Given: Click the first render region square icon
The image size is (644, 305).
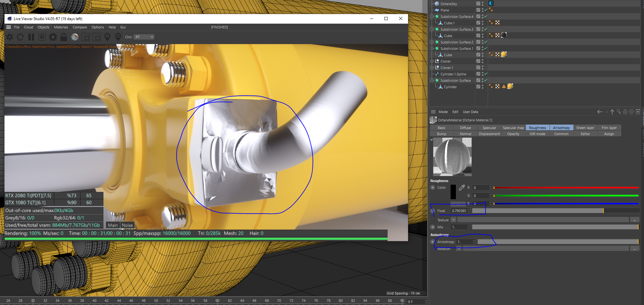Looking at the screenshot, I should coord(86,37).
